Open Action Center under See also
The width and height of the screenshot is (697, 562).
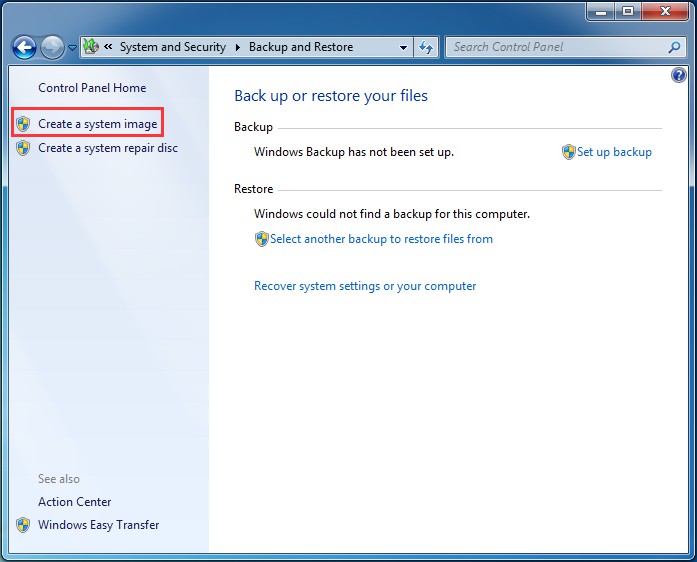(75, 502)
